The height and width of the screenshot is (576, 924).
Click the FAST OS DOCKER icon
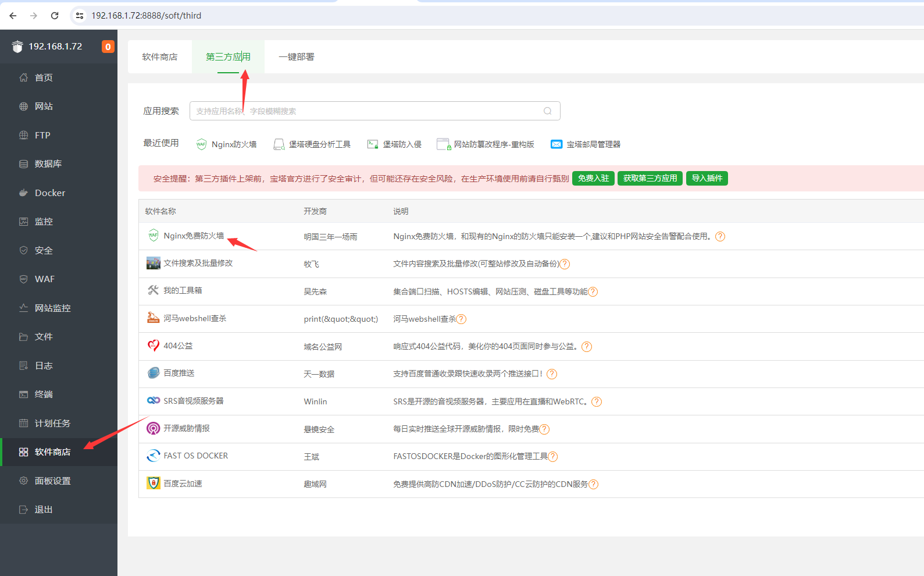[154, 456]
